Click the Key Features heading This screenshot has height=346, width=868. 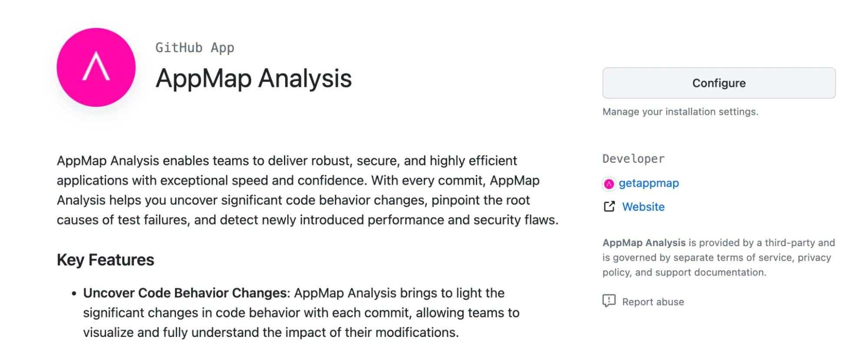pos(106,260)
